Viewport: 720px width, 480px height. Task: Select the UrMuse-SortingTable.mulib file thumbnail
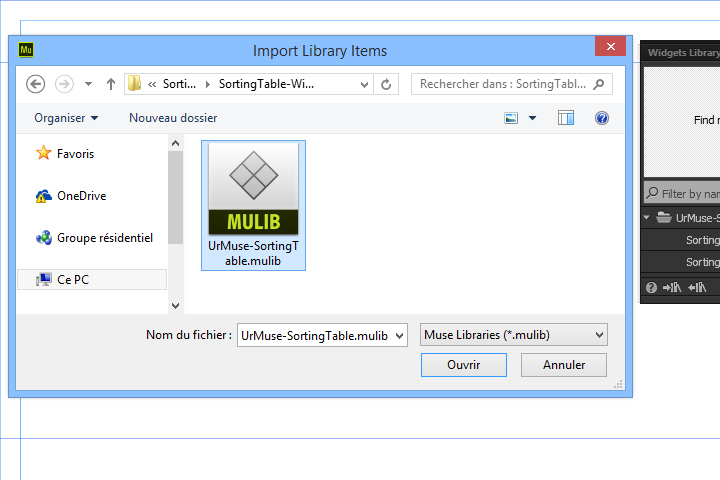pyautogui.click(x=253, y=205)
